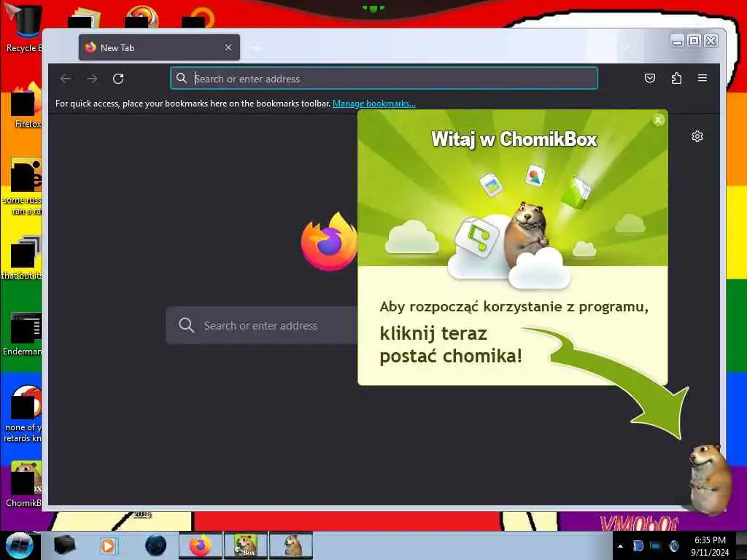Open the network icon in system tray

(656, 545)
